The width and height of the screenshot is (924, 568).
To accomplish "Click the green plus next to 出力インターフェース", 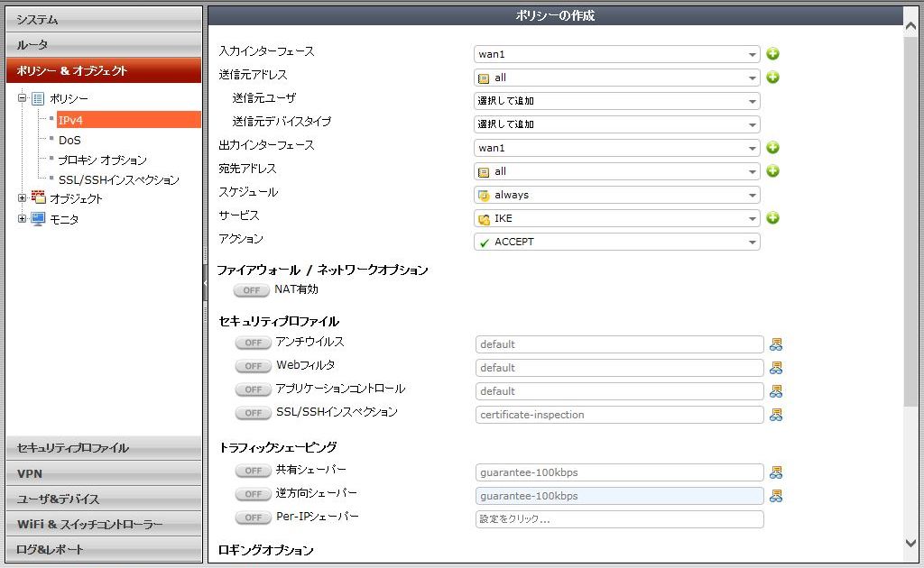I will pyautogui.click(x=772, y=148).
